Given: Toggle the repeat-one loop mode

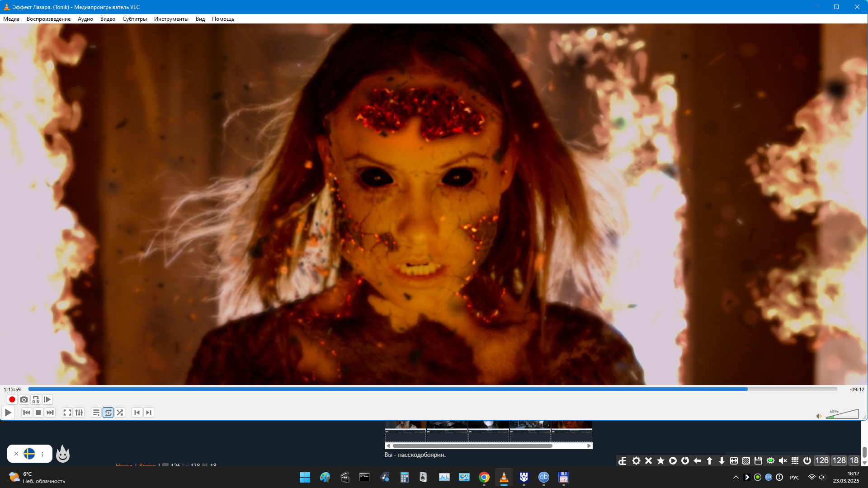Looking at the screenshot, I should (x=108, y=413).
